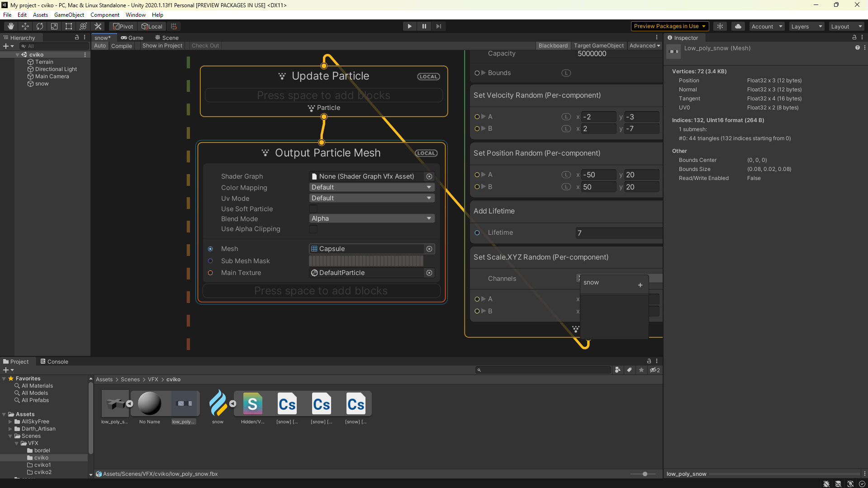Open the Account dropdown
Viewport: 868px width, 488px height.
[x=767, y=26]
